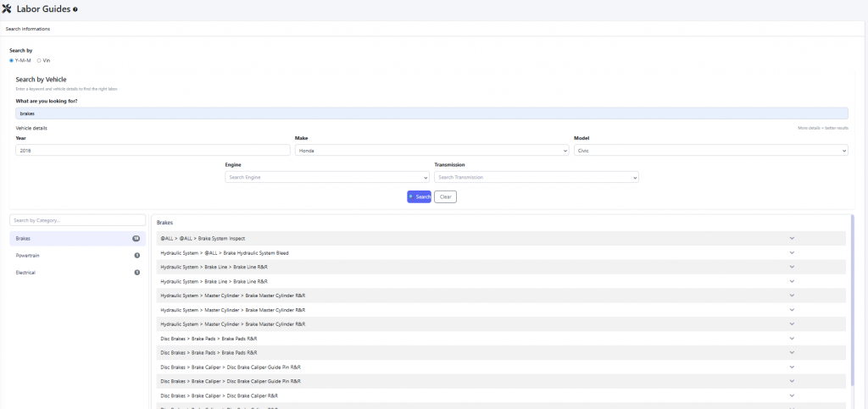Select the Vin search option

(x=39, y=60)
